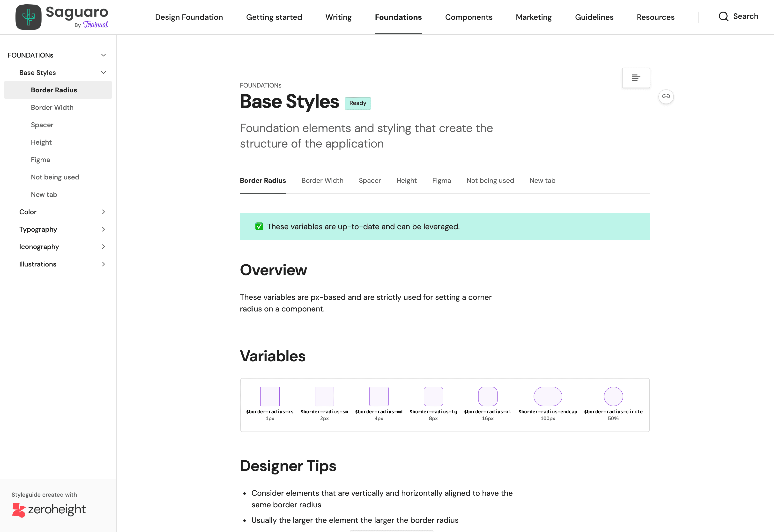Viewport: 774px width, 532px height.
Task: Open Design Foundation in top navigation
Action: (x=189, y=17)
